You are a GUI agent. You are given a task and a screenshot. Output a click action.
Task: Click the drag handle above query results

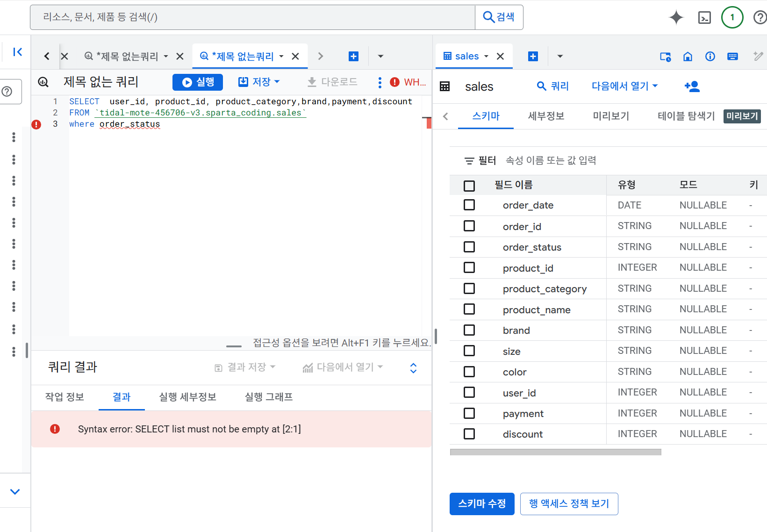tap(234, 346)
